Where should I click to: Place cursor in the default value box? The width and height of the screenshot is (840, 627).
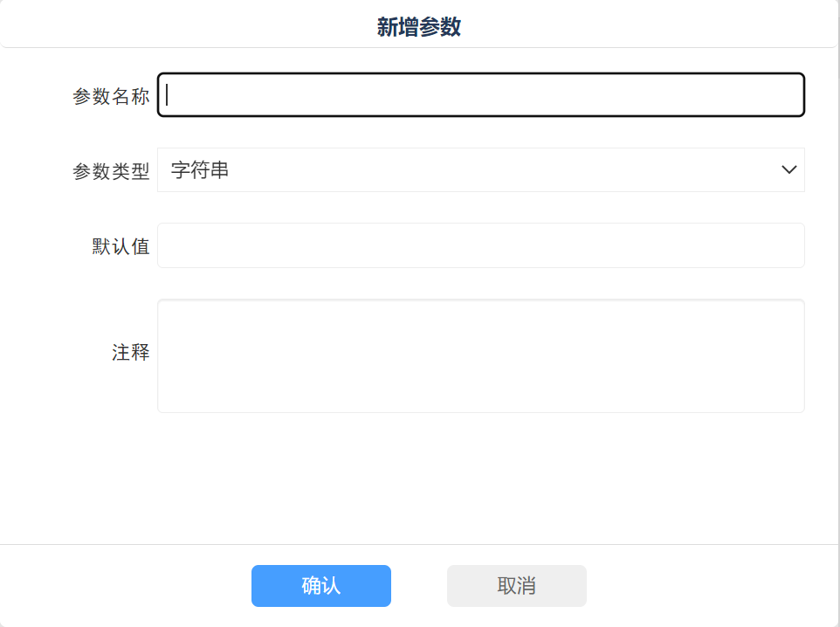(480, 245)
